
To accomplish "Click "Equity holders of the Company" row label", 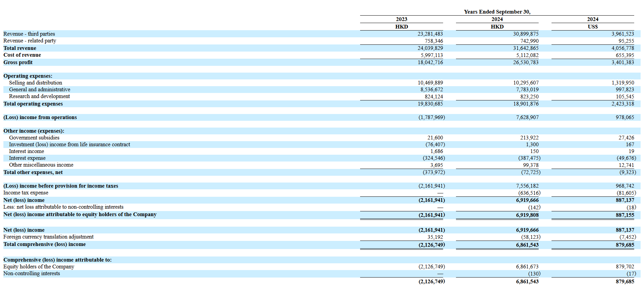I will [39, 267].
